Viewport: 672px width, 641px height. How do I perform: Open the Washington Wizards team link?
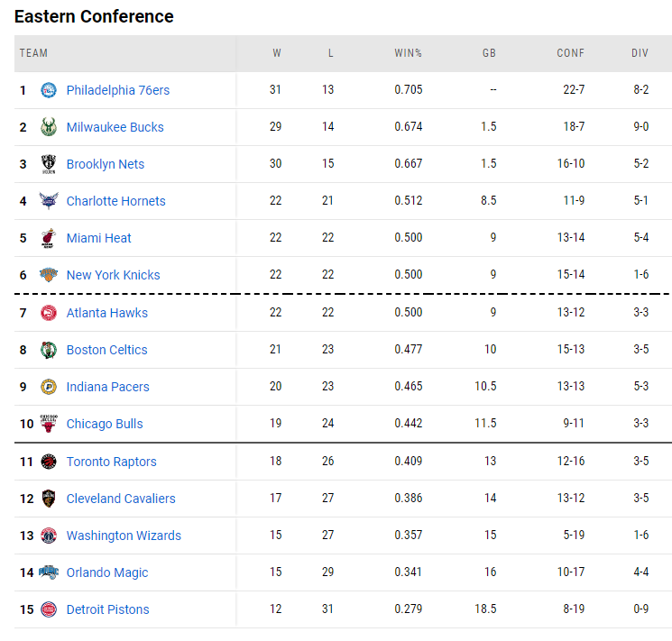[x=124, y=536]
